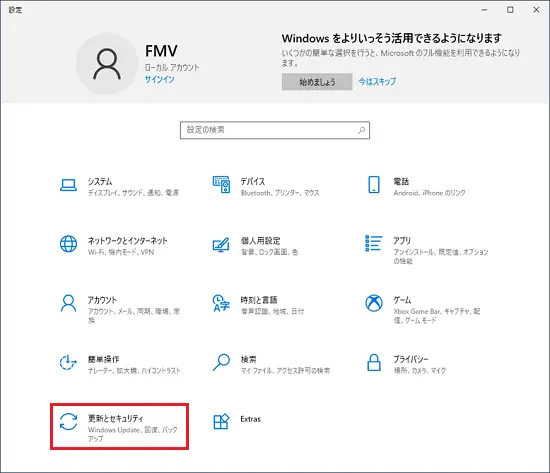Screen dimensions: 550x473
Task: Select the ネットワークとインターネット title
Action: coord(127,241)
